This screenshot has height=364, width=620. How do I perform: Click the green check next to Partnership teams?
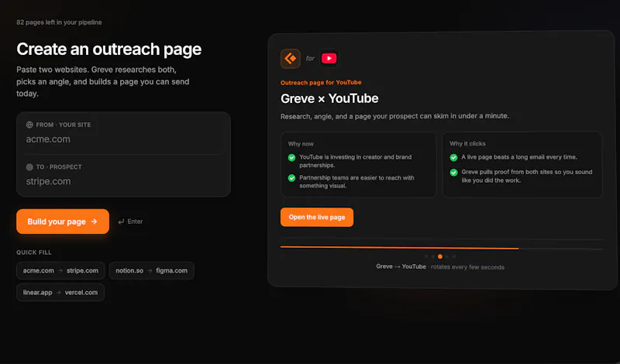click(292, 178)
